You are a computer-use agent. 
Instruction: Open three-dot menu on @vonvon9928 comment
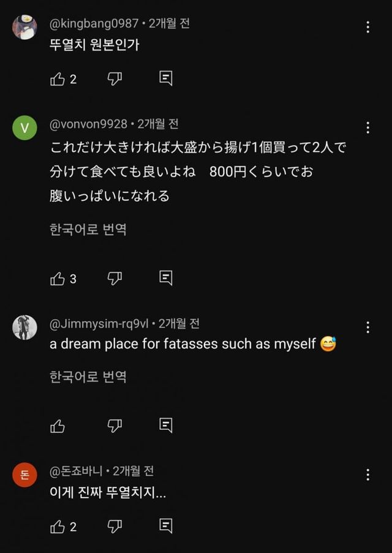(x=367, y=128)
